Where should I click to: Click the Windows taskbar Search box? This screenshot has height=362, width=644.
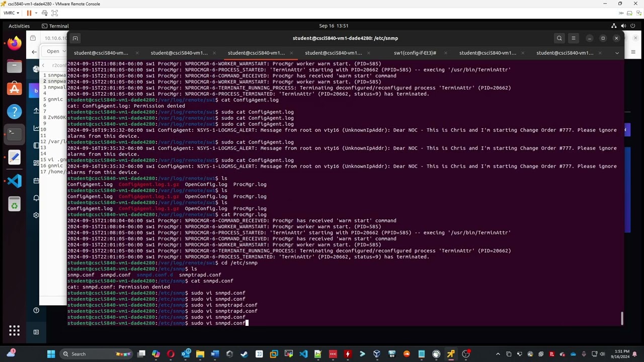[96, 354]
